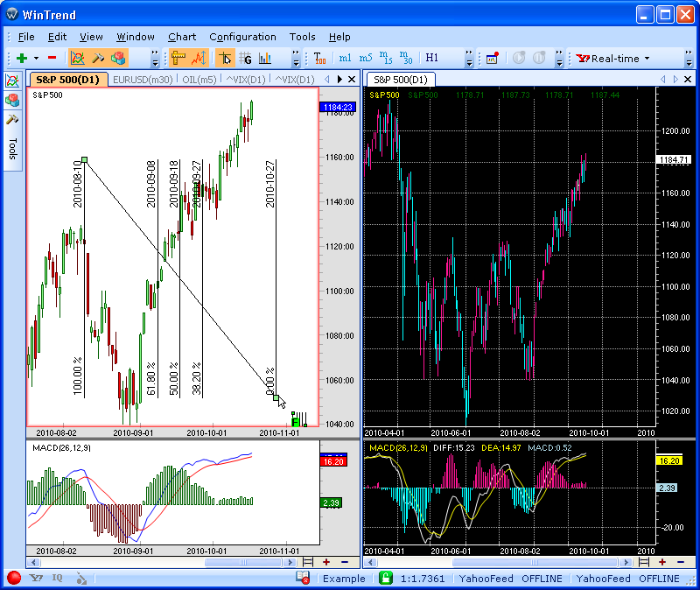700x590 pixels.
Task: Toggle the grid (G) display icon
Action: 245,58
